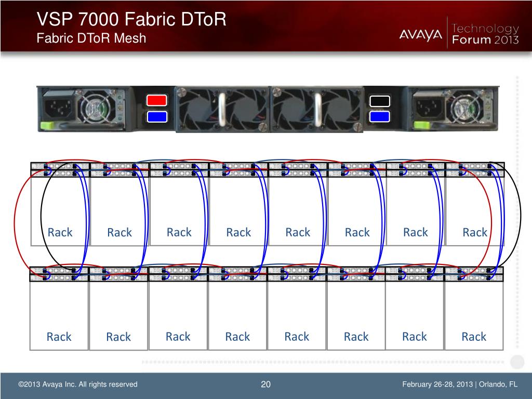Screen dimensions: 532x399
Task: Click the 'February 26-28, 2013 | Orlando, FL' text
Action: click(x=460, y=384)
